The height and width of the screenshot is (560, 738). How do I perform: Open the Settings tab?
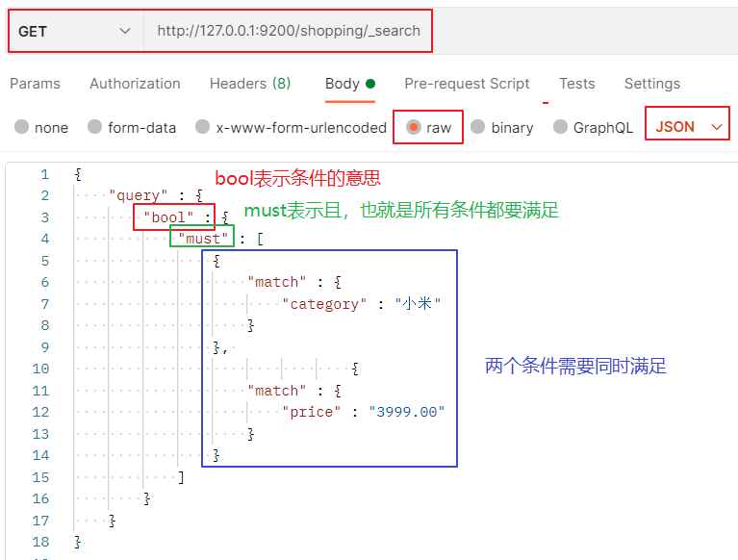651,84
